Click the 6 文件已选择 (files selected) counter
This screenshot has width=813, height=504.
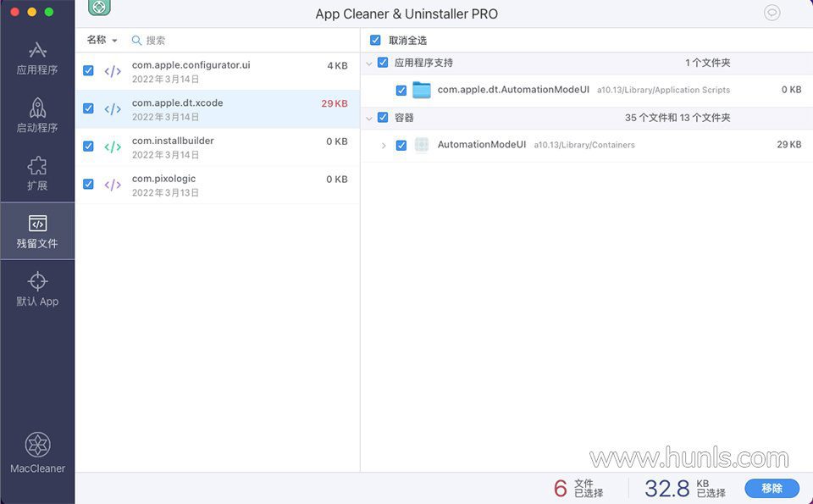(578, 489)
